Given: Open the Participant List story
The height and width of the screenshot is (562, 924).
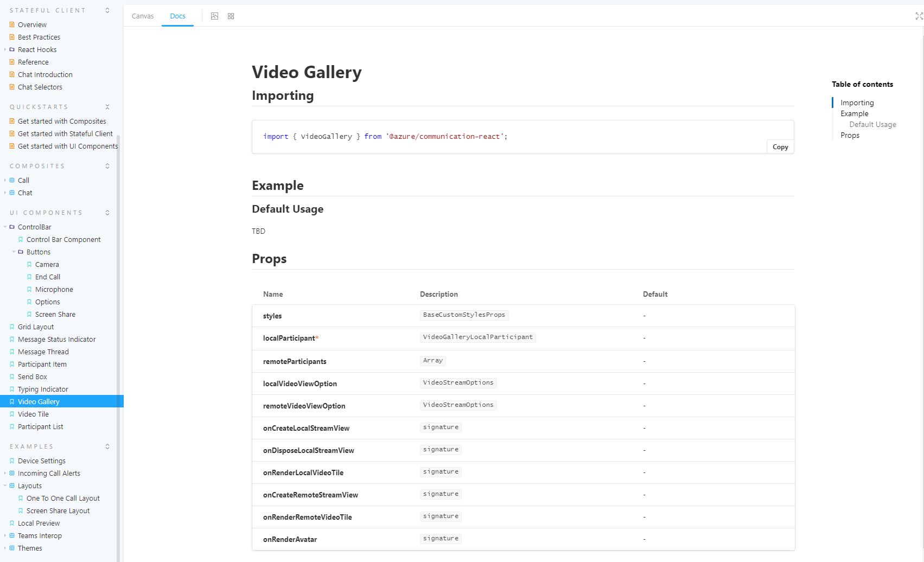Looking at the screenshot, I should 41,426.
